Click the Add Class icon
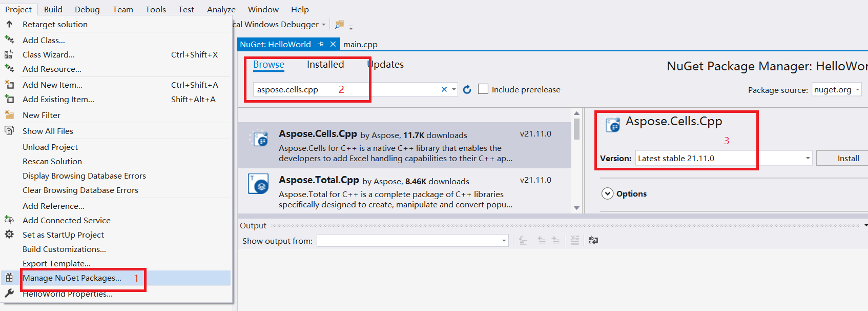868x311 pixels. 9,40
